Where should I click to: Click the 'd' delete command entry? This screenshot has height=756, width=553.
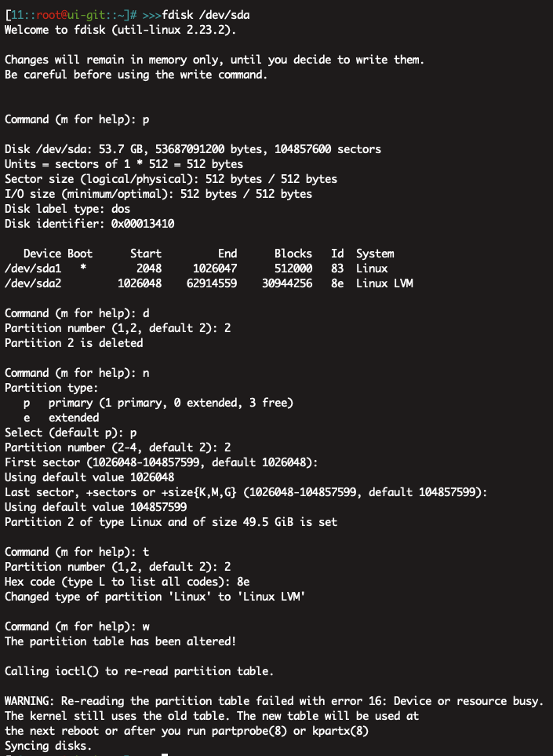(x=146, y=313)
